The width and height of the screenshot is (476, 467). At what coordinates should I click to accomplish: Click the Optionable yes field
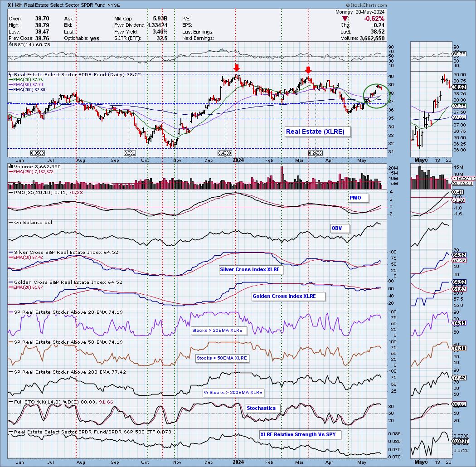point(82,38)
